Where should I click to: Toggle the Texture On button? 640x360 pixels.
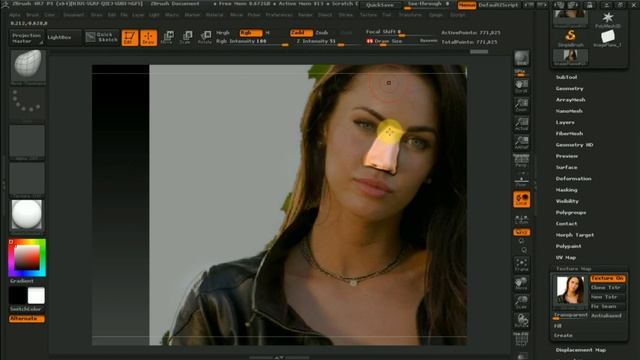pyautogui.click(x=608, y=278)
